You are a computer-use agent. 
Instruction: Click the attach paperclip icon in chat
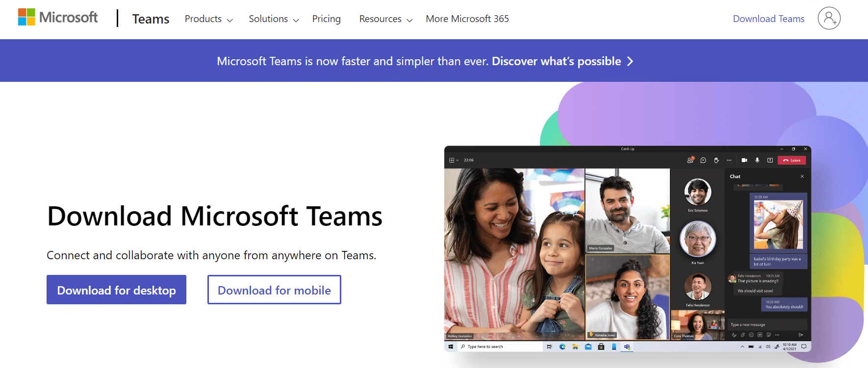743,335
